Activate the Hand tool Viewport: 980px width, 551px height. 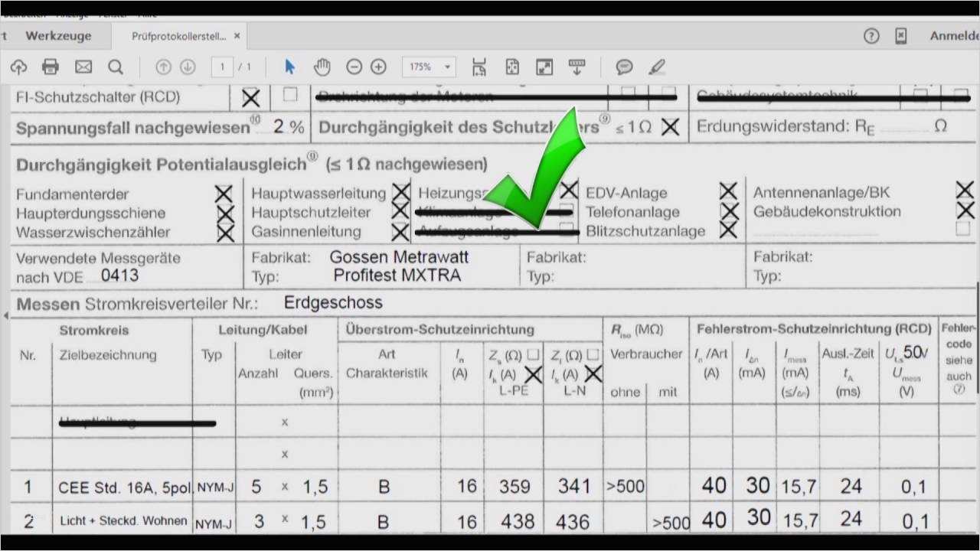(322, 67)
